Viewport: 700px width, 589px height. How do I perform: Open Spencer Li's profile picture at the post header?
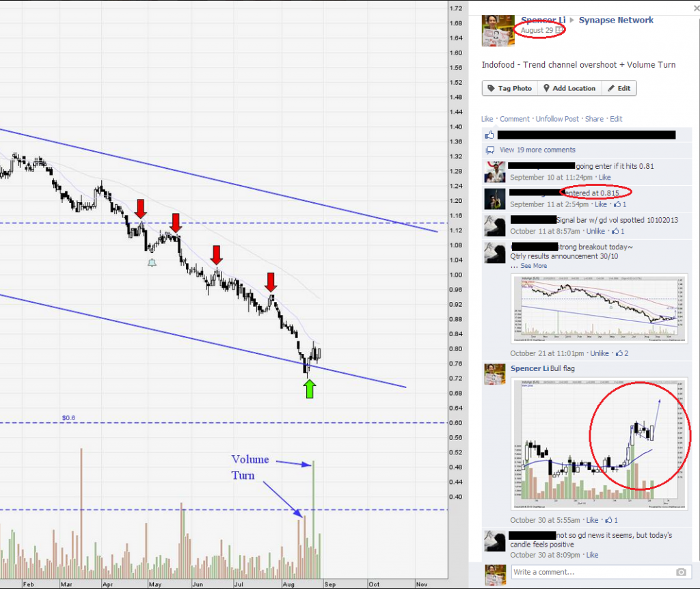coord(498,30)
